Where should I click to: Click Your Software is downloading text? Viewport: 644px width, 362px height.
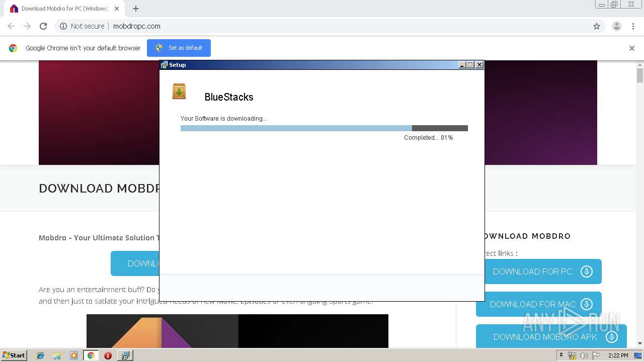pos(224,119)
